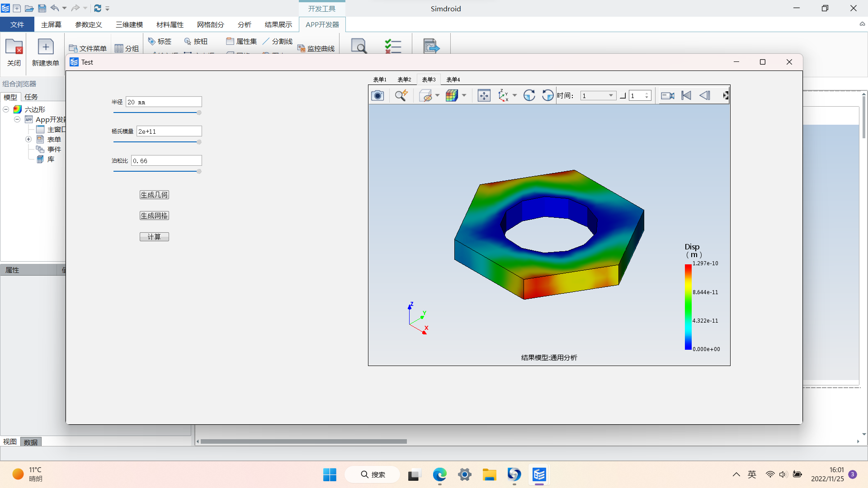The width and height of the screenshot is (868, 488).
Task: Collapse the 六边形 tree node
Action: coord(6,109)
